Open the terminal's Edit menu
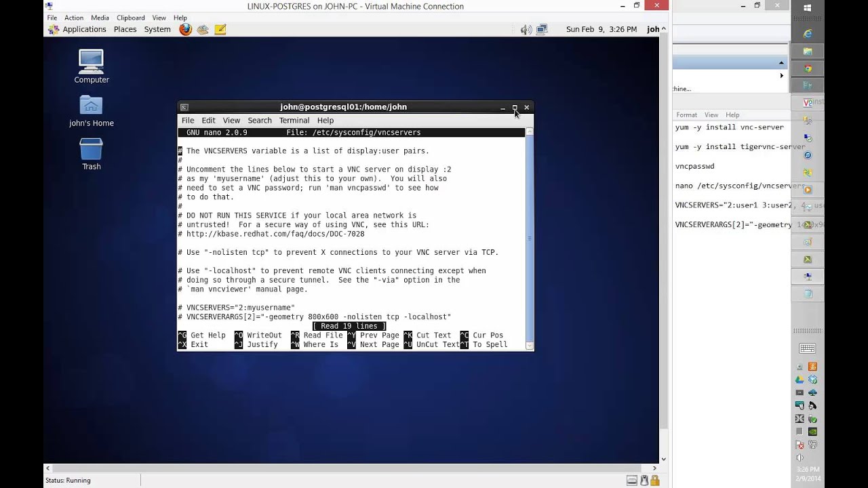This screenshot has width=868, height=488. click(x=208, y=120)
